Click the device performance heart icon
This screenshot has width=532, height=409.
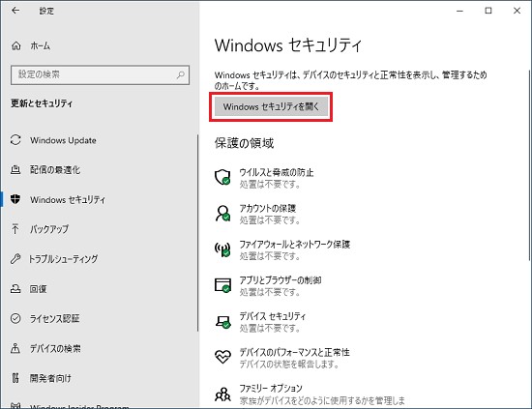pos(222,357)
